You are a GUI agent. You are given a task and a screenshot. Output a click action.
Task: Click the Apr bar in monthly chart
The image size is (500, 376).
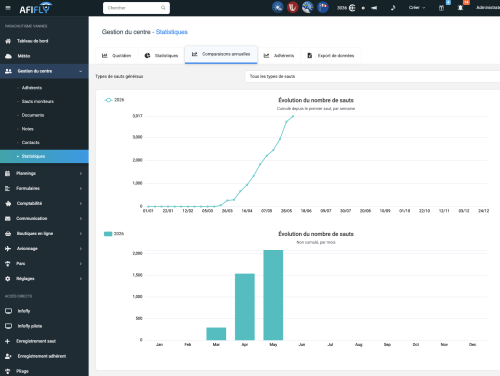(245, 307)
